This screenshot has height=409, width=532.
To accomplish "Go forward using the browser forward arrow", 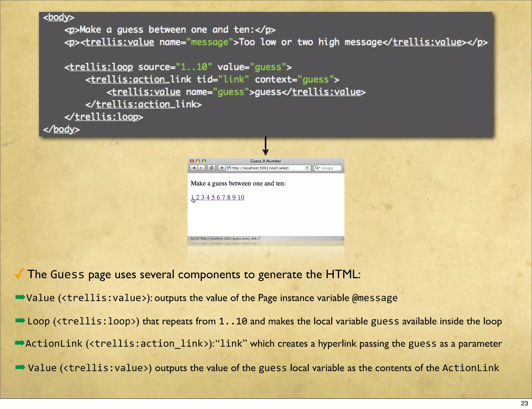I will click(201, 168).
